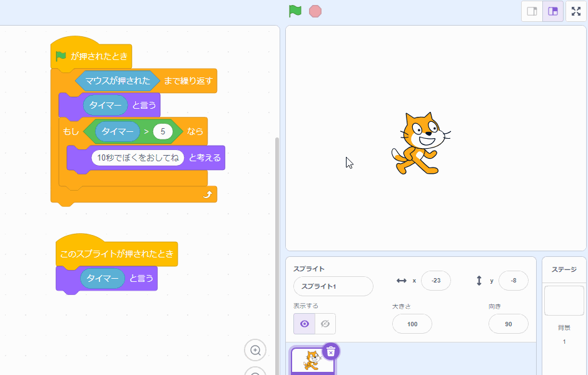
Task: Edit the sprite name field スプライト1
Action: [x=333, y=286]
